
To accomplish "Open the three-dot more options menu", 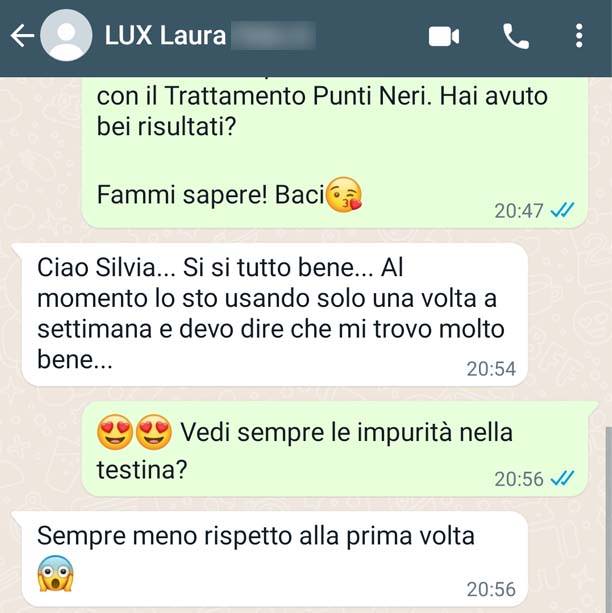I will (x=579, y=36).
